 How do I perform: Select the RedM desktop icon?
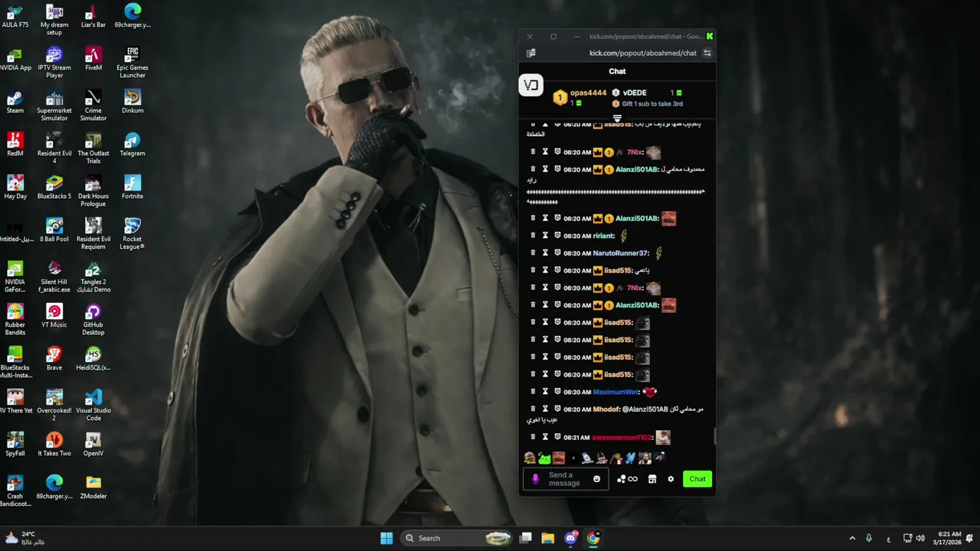[15, 145]
